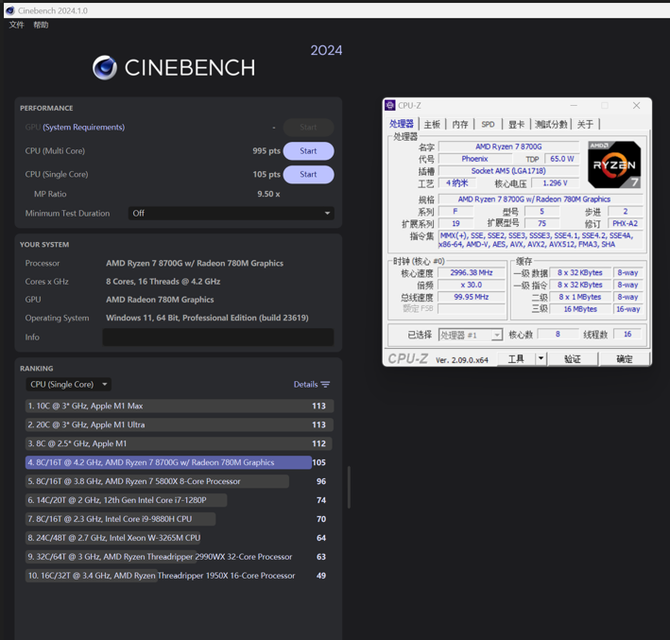Click the 8 x 1 MBytes L2 cache value

point(580,297)
